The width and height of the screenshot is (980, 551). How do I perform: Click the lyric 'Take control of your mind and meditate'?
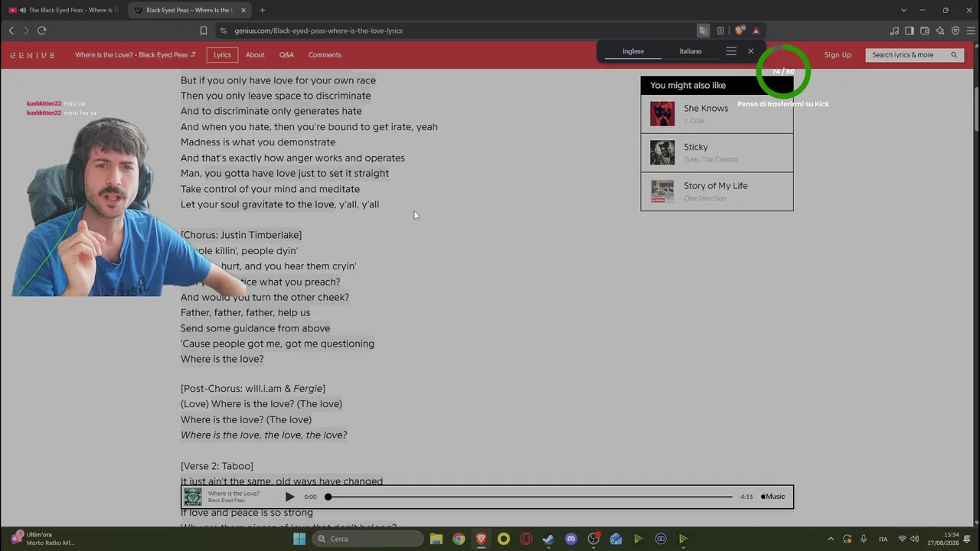[x=270, y=189]
